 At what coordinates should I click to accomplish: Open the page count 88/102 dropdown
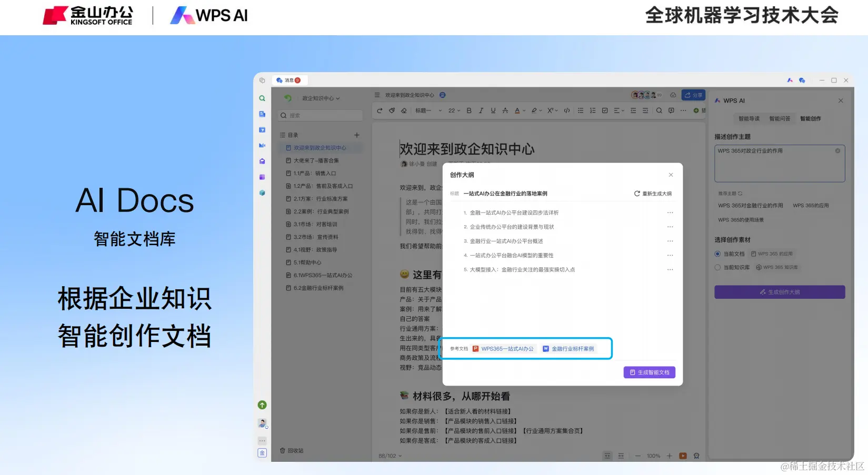click(x=390, y=456)
